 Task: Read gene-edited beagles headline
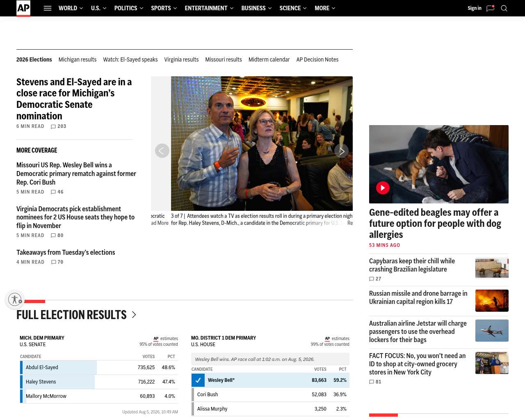pyautogui.click(x=435, y=224)
